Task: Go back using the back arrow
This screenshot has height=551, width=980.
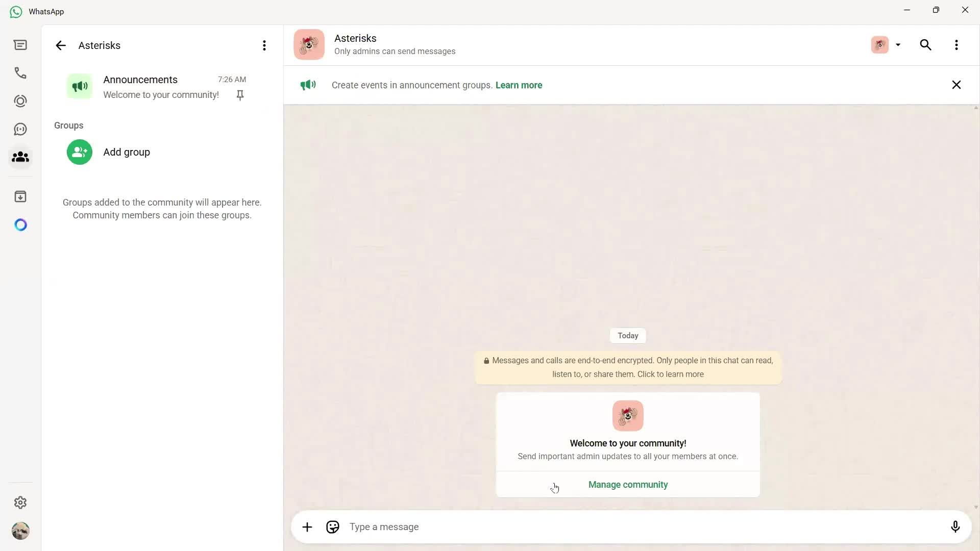Action: coord(60,45)
